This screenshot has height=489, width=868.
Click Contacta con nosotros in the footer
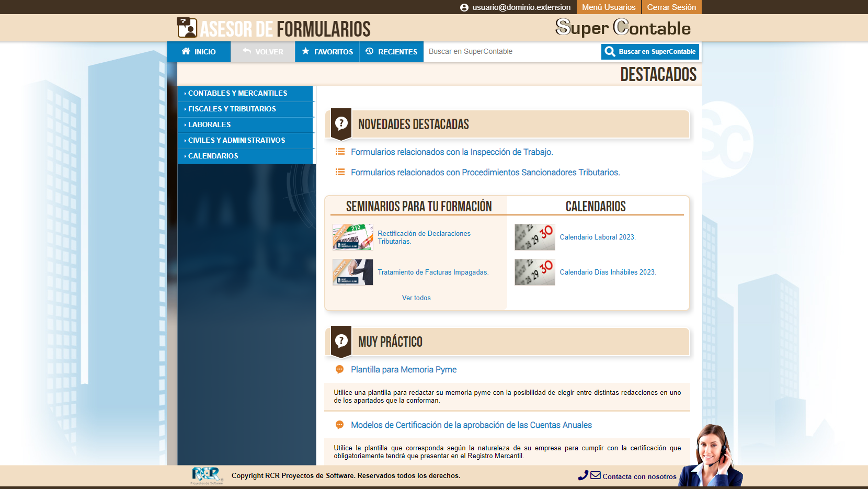pos(639,476)
